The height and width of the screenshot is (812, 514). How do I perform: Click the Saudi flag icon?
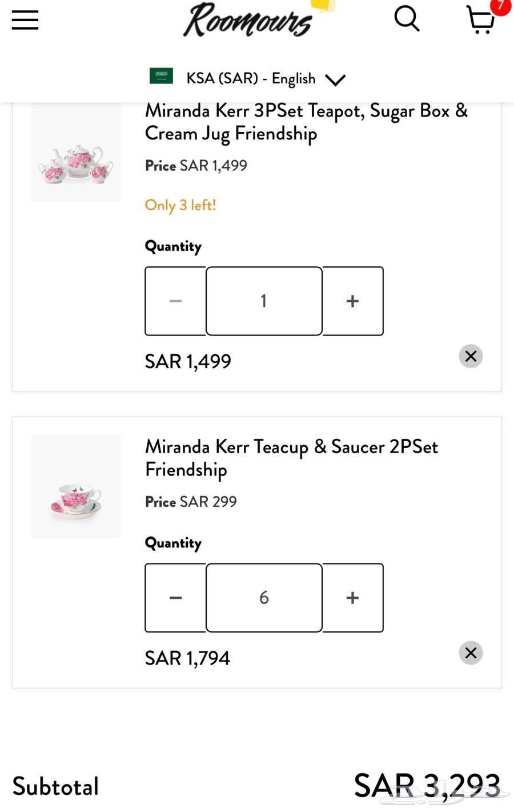[x=161, y=76]
